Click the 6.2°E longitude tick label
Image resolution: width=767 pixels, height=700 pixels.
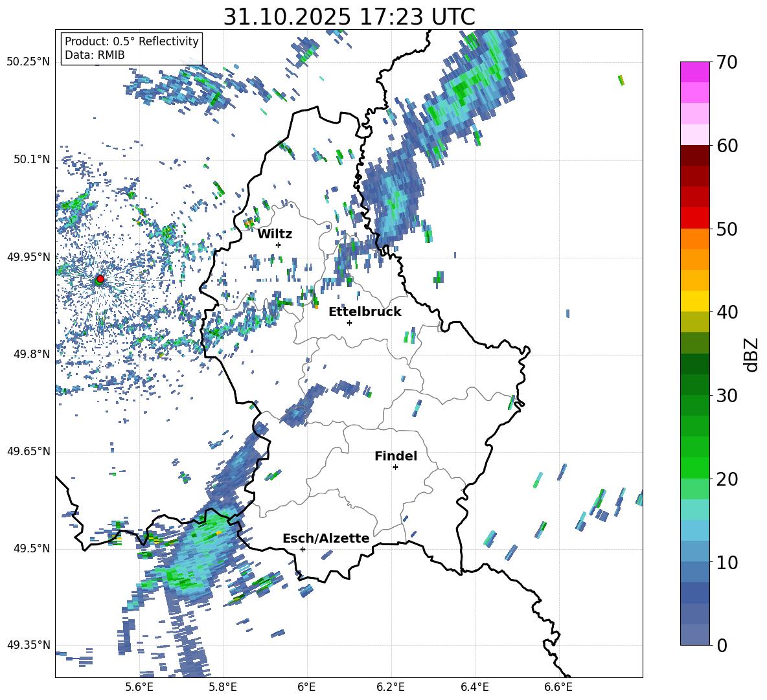[x=391, y=687]
